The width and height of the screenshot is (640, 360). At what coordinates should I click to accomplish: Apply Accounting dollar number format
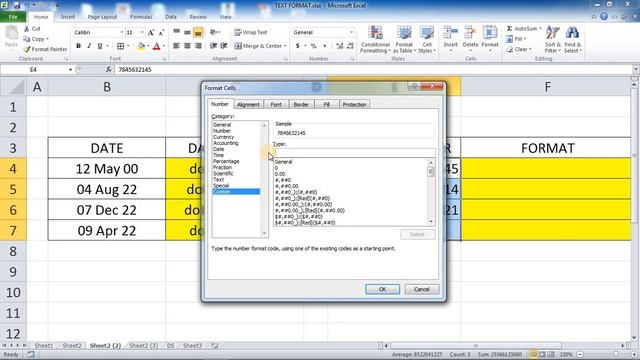pos(298,46)
